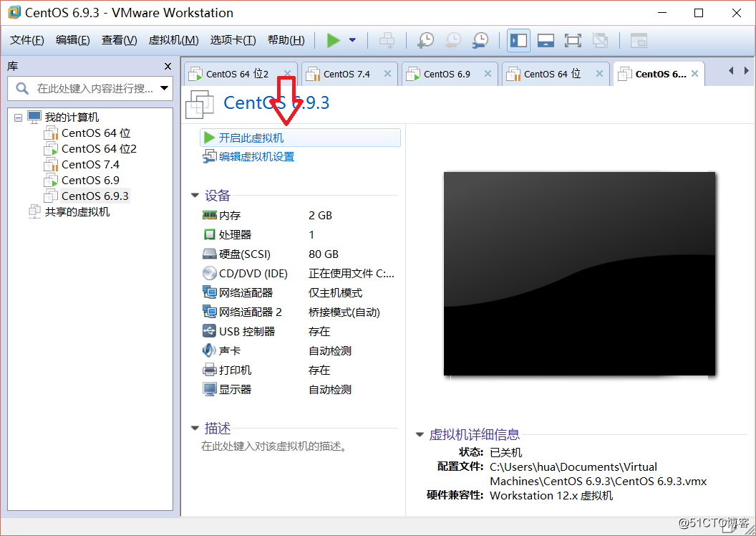Click the revert to snapshot toolbar icon

452,40
